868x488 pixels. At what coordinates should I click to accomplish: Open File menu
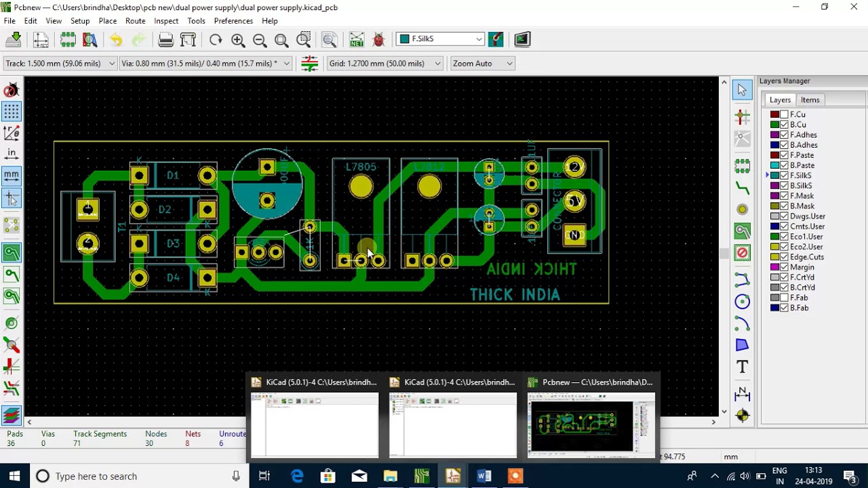point(9,21)
